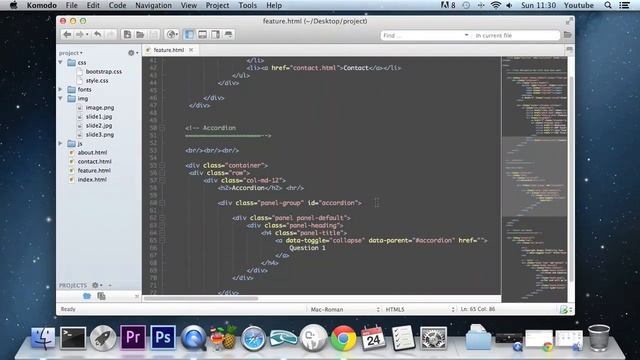Click the Redo arrow in toolbar
The height and width of the screenshot is (360, 640).
(111, 35)
